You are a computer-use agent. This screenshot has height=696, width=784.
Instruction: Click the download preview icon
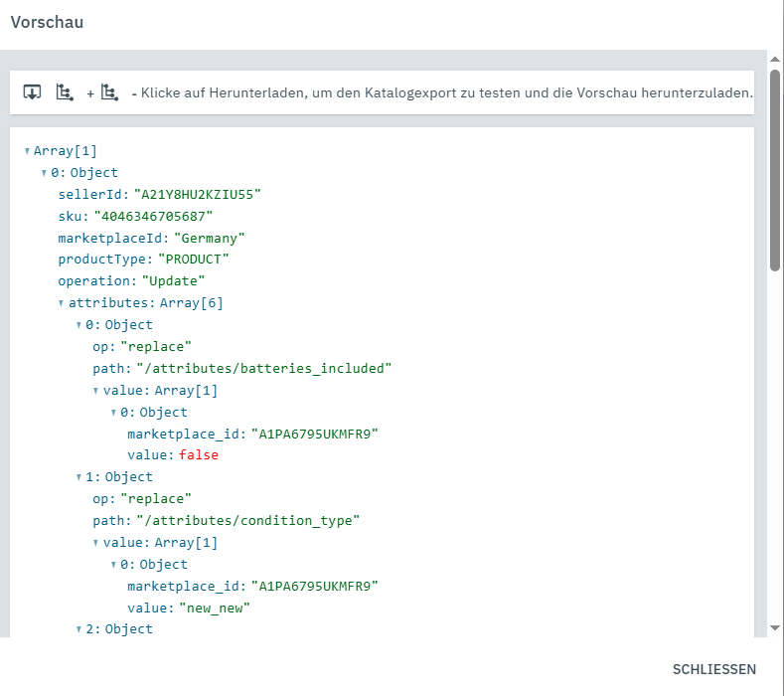[32, 92]
